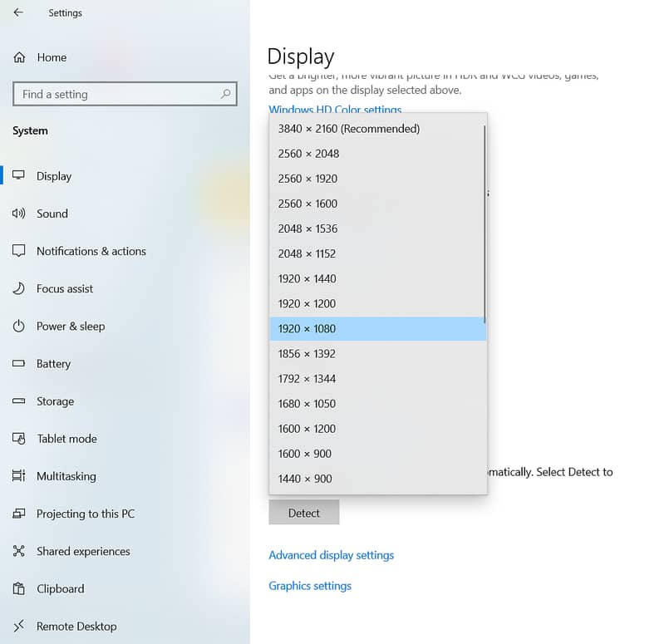The image size is (664, 644).
Task: Open Advanced display settings link
Action: point(331,555)
